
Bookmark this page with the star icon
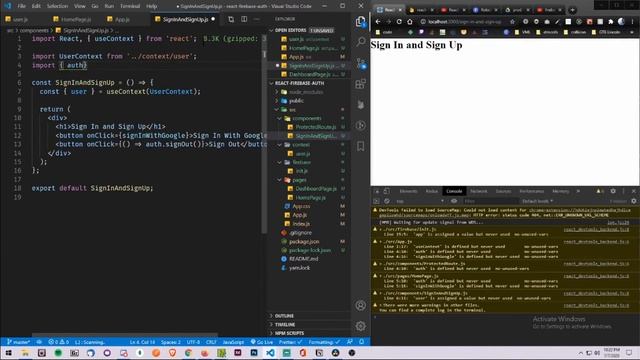coord(512,22)
